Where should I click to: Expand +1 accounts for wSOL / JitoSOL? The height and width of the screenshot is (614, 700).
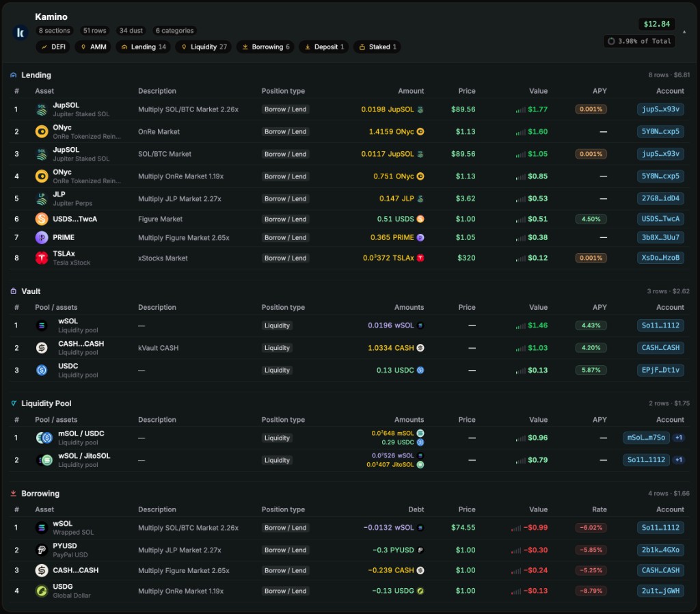(x=679, y=460)
